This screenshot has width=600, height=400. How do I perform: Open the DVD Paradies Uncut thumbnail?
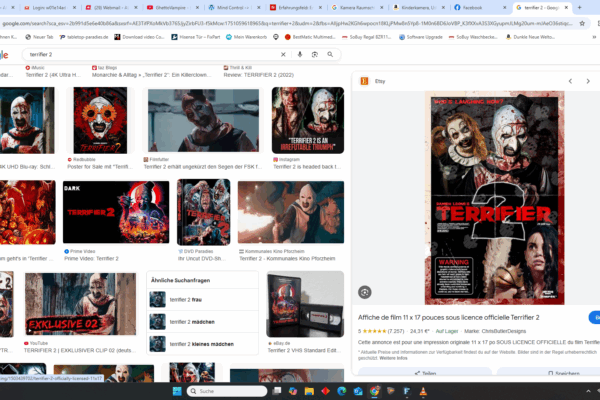pos(204,212)
